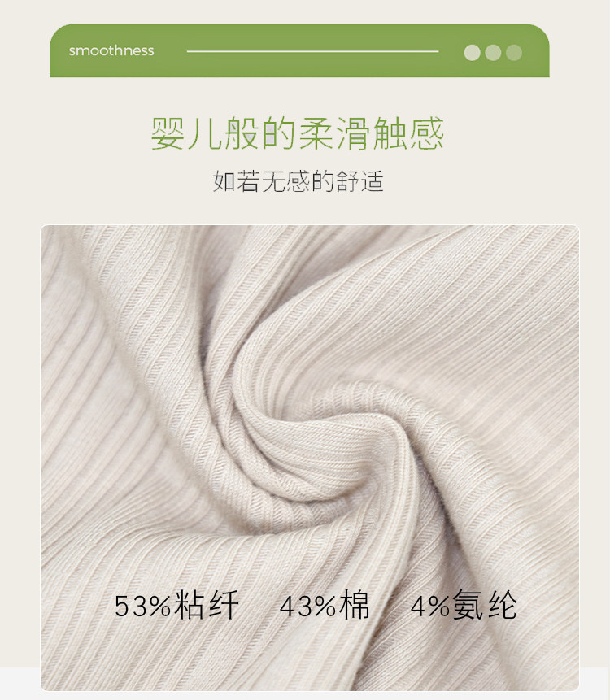
Task: Click the 'smoothness' label in green banner
Action: click(111, 51)
